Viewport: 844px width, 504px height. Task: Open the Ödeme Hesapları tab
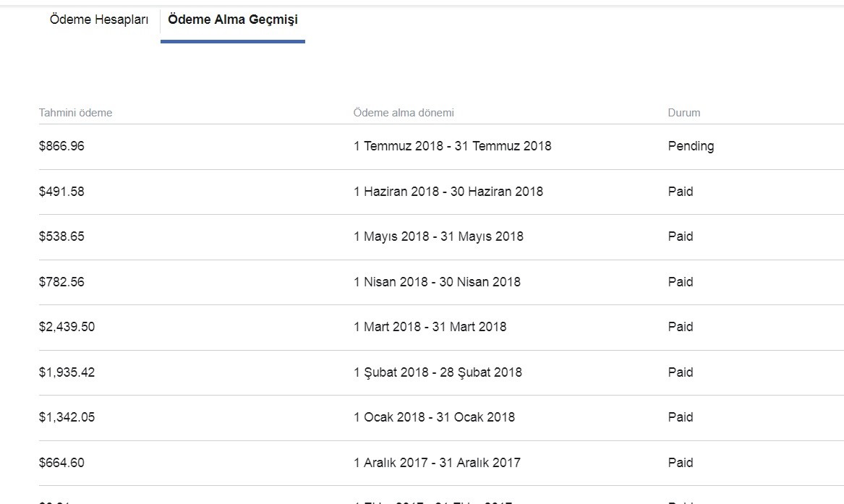point(99,20)
